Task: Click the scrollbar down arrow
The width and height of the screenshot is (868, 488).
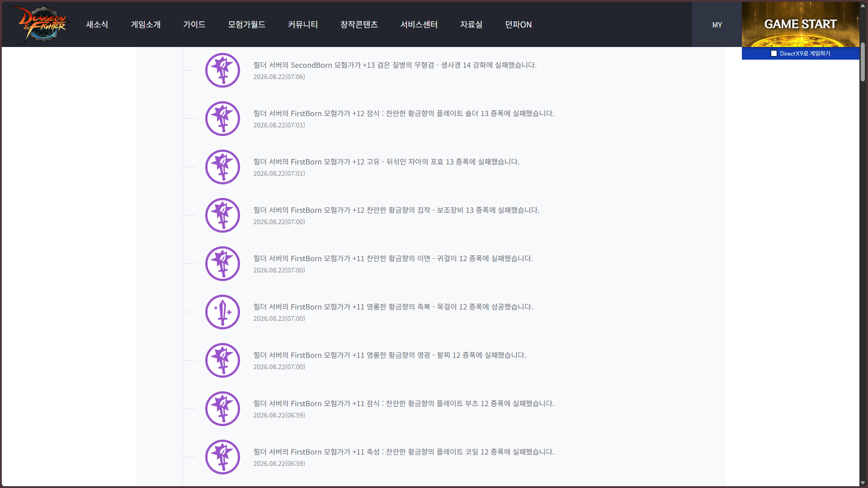Action: pos(863,483)
